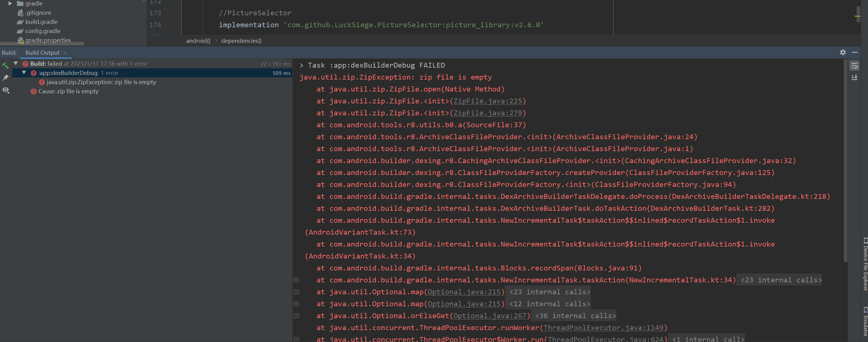Image resolution: width=868 pixels, height=342 pixels.
Task: Click the build output vertical scrollbar
Action: (845, 162)
